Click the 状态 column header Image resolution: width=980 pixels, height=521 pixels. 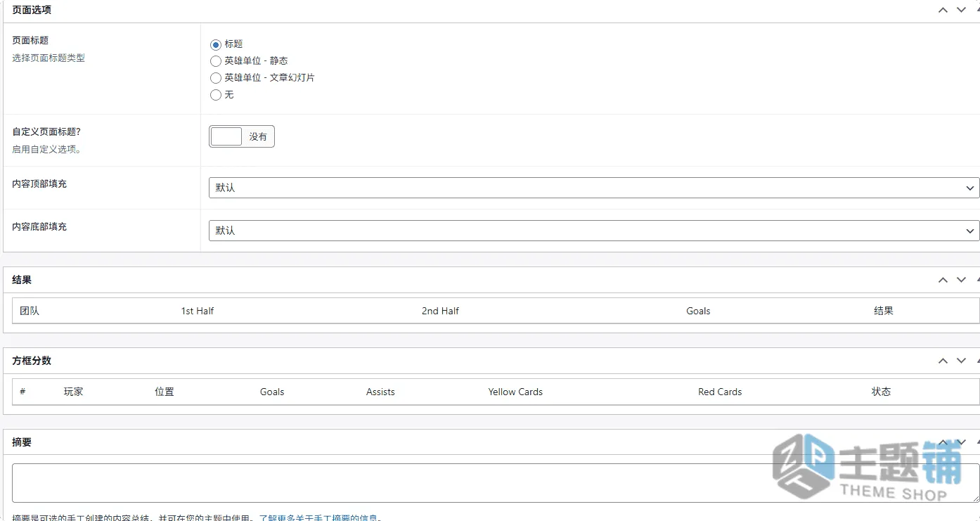[x=882, y=392]
